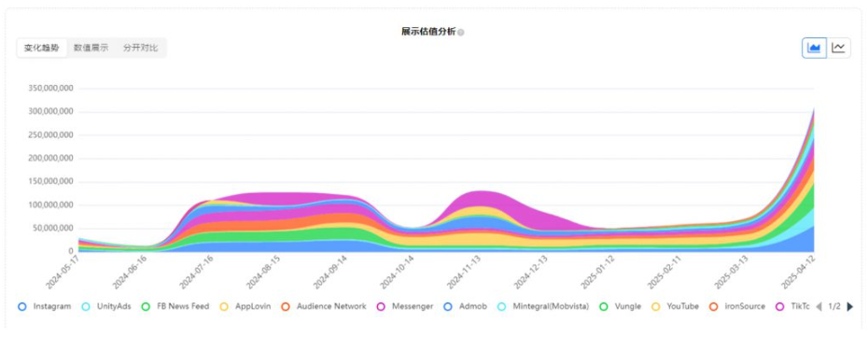Screen dimensions: 868x337
Task: Toggle YouTube legend entry
Action: 675,306
